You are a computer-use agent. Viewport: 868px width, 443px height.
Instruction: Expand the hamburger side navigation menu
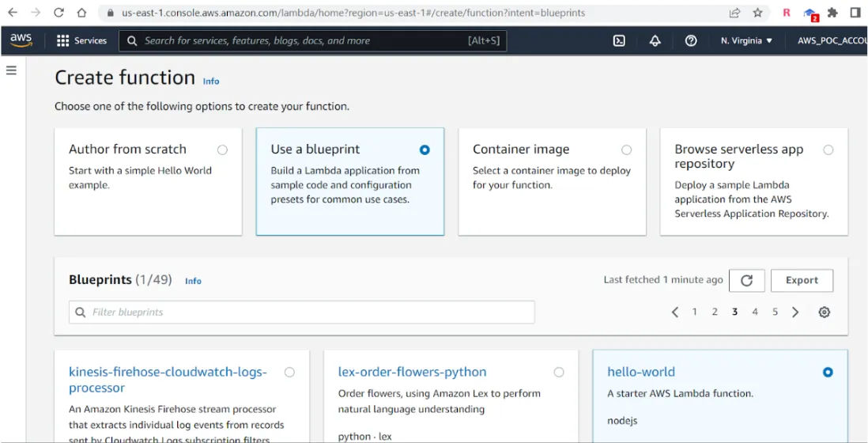click(x=11, y=70)
